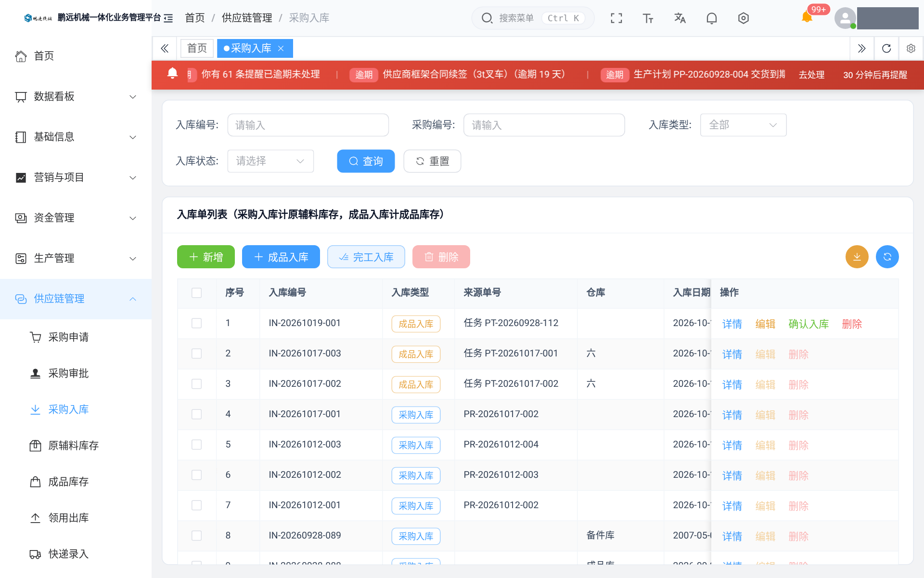This screenshot has width=924, height=578.
Task: Click the 重置 reset button
Action: (x=432, y=161)
